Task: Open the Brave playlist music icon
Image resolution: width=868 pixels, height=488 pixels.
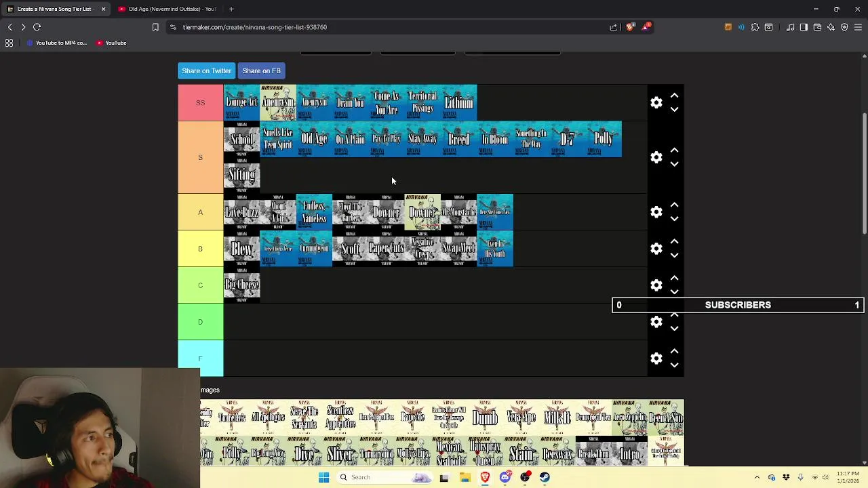Action: [x=791, y=27]
